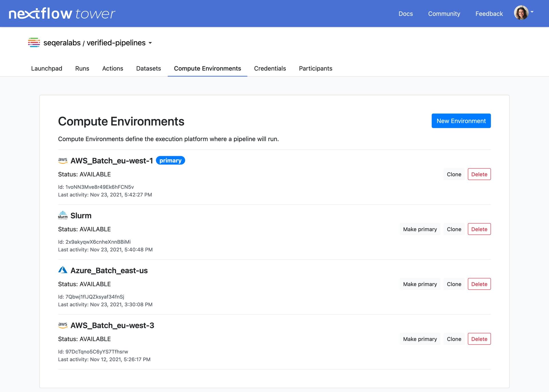Create a New Environment
Image resolution: width=549 pixels, height=392 pixels.
point(461,121)
